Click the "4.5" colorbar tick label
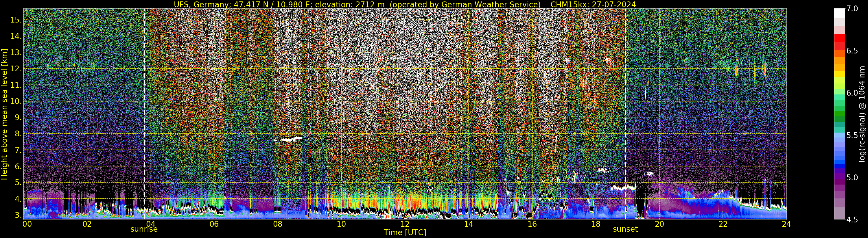This screenshot has height=238, width=868. pos(852,220)
